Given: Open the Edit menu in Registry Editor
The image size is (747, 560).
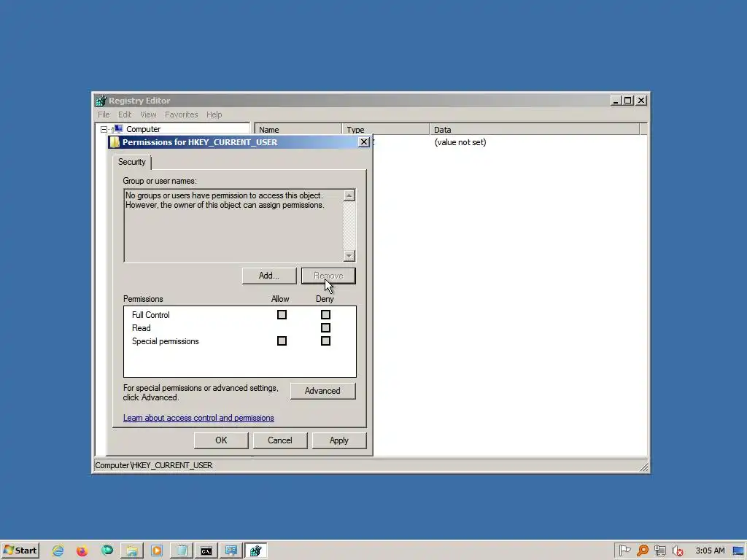Looking at the screenshot, I should (125, 114).
